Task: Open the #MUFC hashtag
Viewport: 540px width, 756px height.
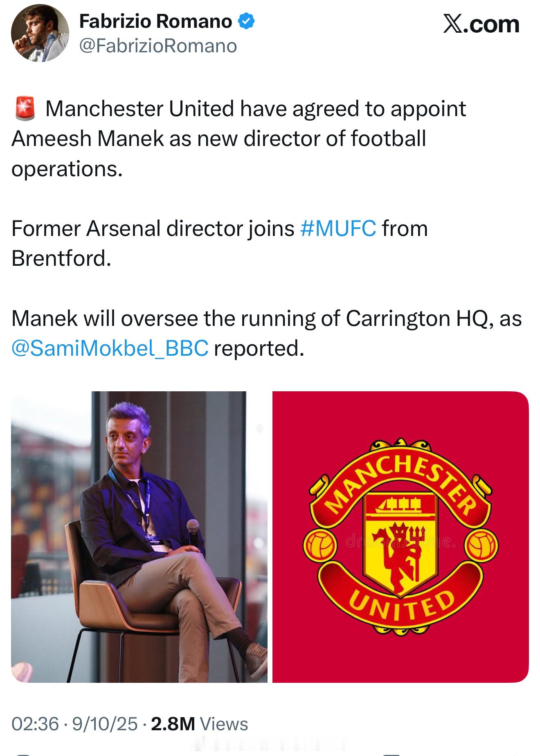Action: coord(338,228)
